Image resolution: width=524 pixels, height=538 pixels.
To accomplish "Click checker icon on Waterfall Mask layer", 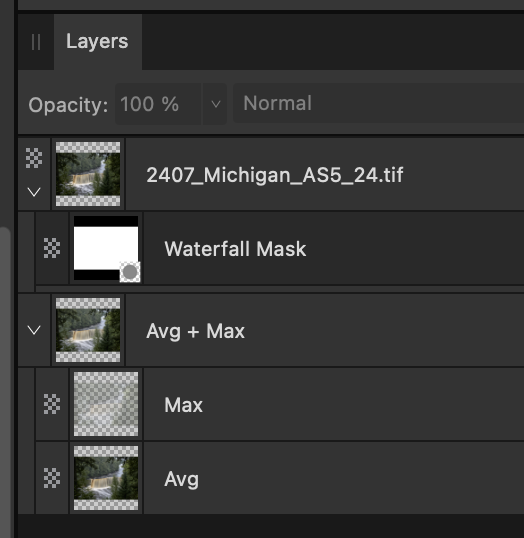I will click(52, 248).
